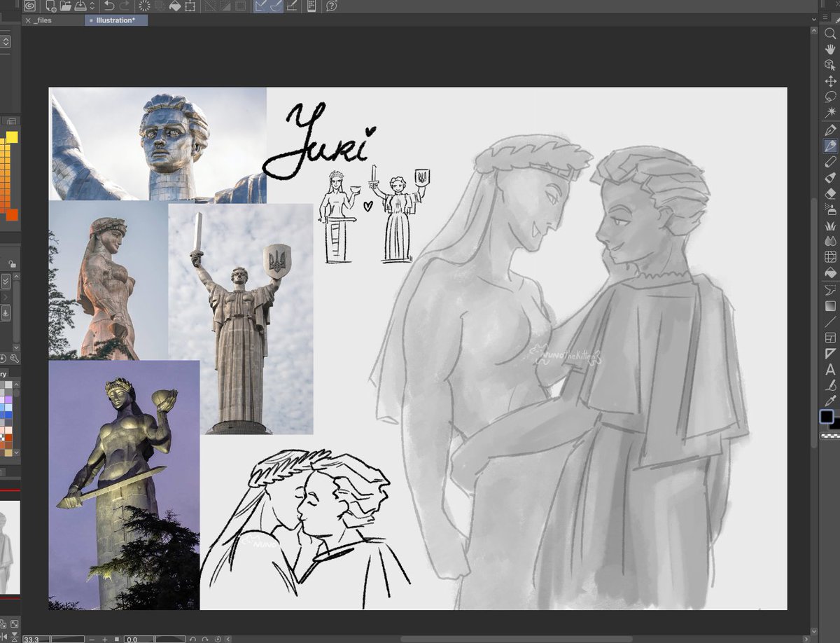This screenshot has width=840, height=643.
Task: Open Clip Studio launcher icon
Action: tap(29, 6)
